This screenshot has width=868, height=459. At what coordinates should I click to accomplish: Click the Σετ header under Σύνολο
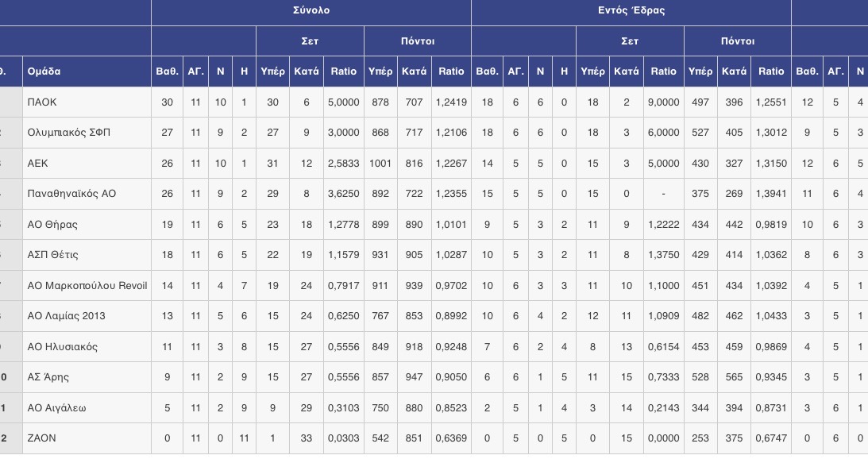[x=310, y=41]
